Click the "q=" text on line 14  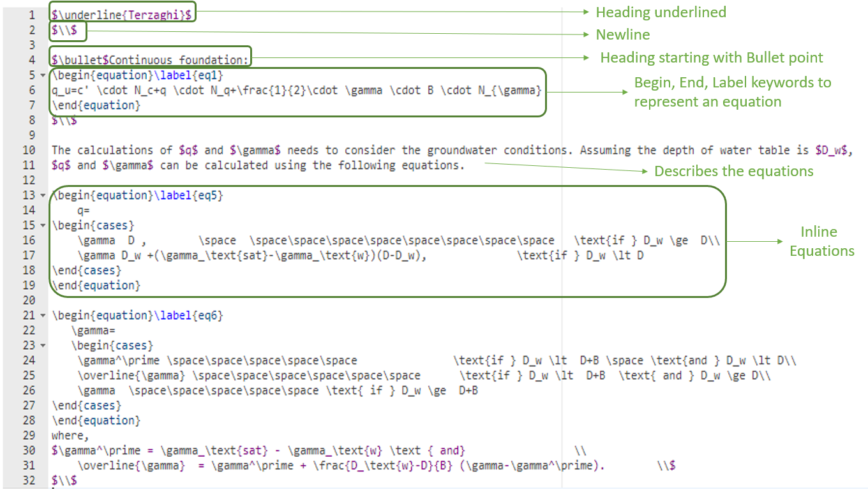pos(84,211)
